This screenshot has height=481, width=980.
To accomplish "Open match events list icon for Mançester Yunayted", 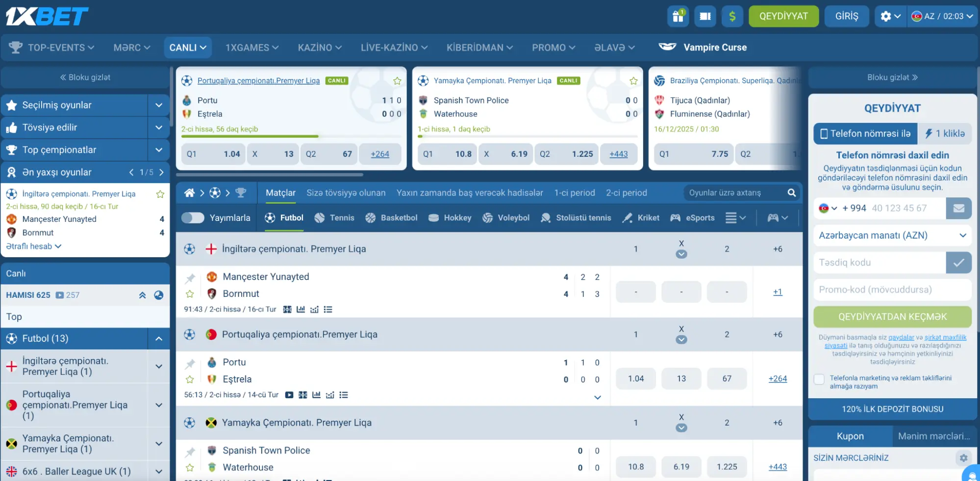I will 328,310.
